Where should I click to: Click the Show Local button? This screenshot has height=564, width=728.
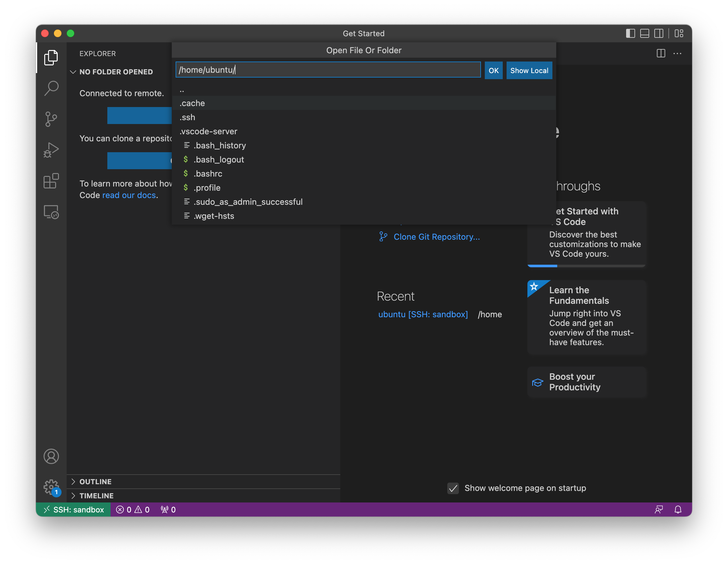[x=529, y=70]
